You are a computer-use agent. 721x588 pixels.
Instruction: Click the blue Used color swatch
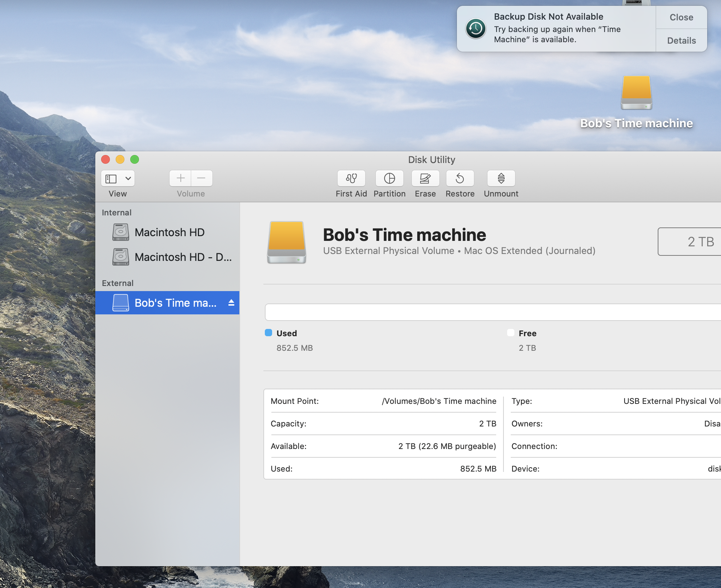coord(268,333)
